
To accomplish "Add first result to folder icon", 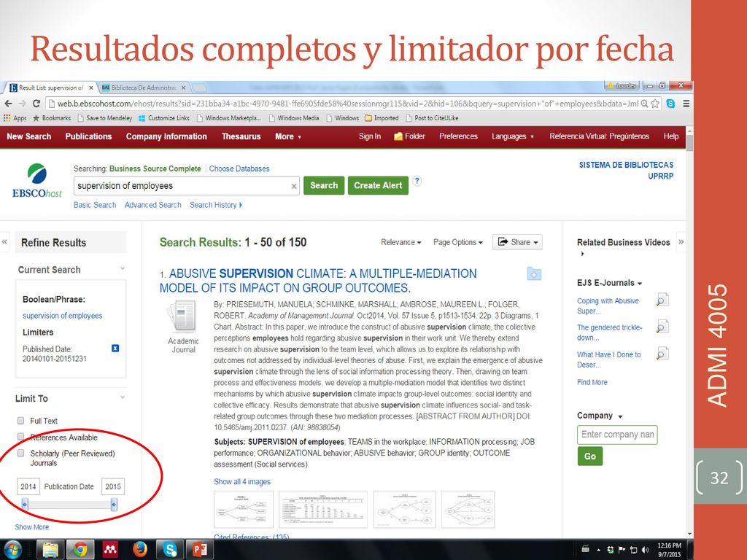I will point(534,274).
